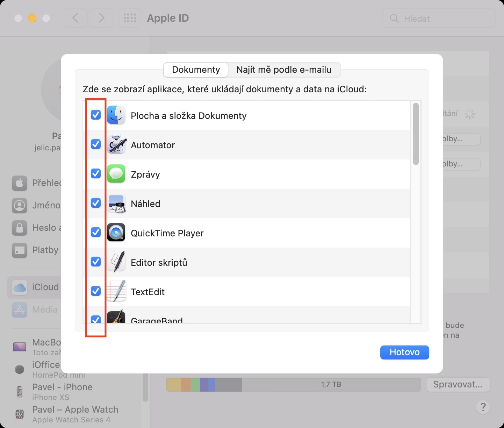Select the TextEdit list row label

(x=147, y=292)
